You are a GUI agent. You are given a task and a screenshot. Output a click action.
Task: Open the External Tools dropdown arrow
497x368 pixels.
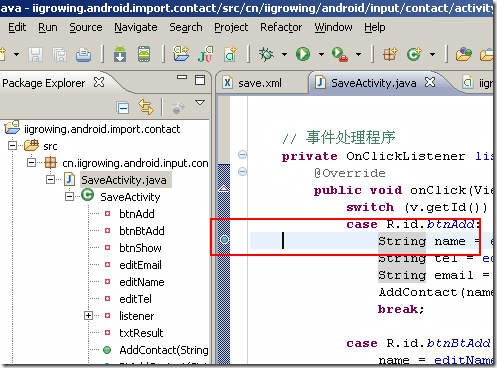[358, 54]
